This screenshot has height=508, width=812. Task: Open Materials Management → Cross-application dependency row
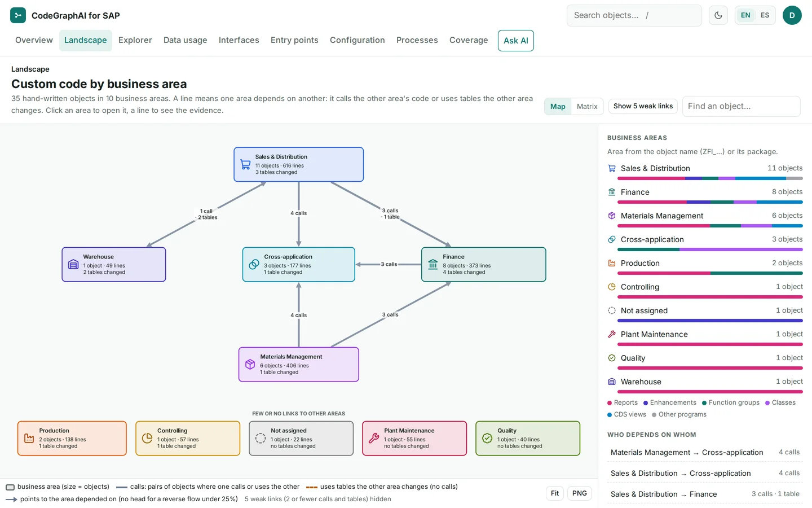point(705,452)
